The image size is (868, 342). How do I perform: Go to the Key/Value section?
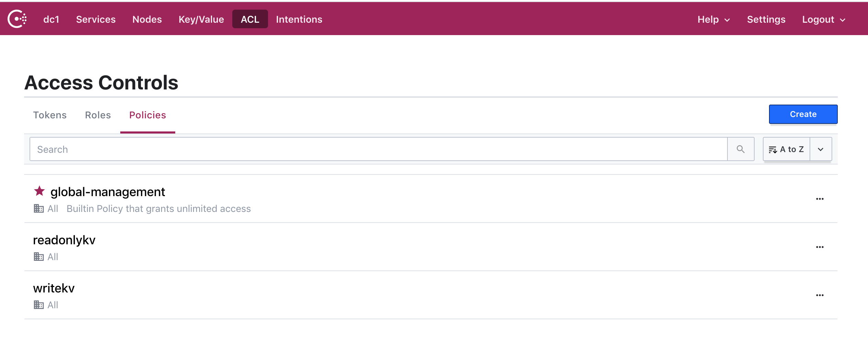pyautogui.click(x=201, y=20)
